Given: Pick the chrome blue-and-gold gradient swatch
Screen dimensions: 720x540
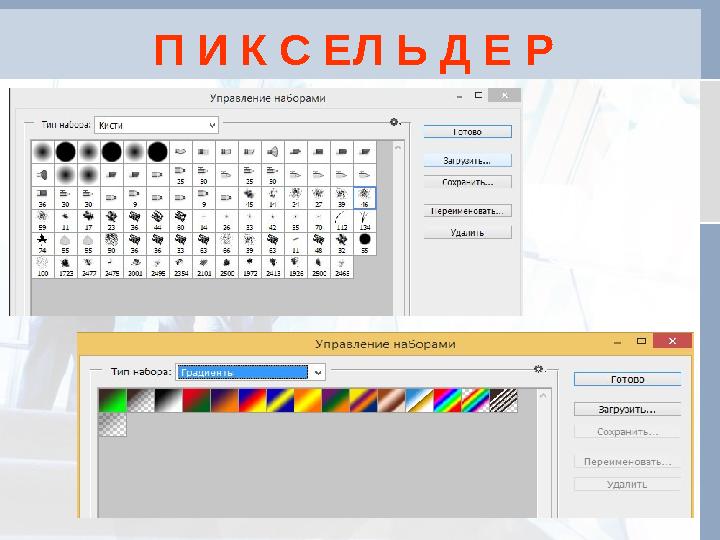Looking at the screenshot, I should (x=420, y=400).
